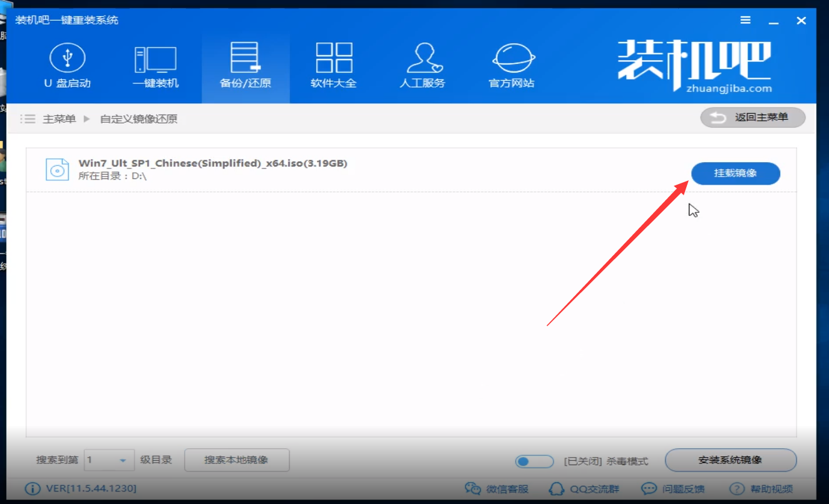Click 返回主菜单 to return to main menu
Screen dimensions: 829x504
[752, 117]
